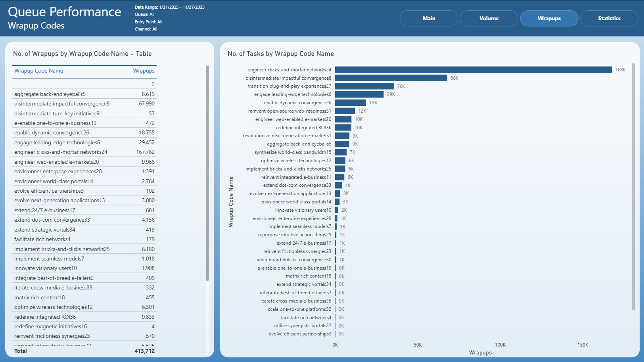Click the engage leading-edge technologies6 bar

point(359,94)
